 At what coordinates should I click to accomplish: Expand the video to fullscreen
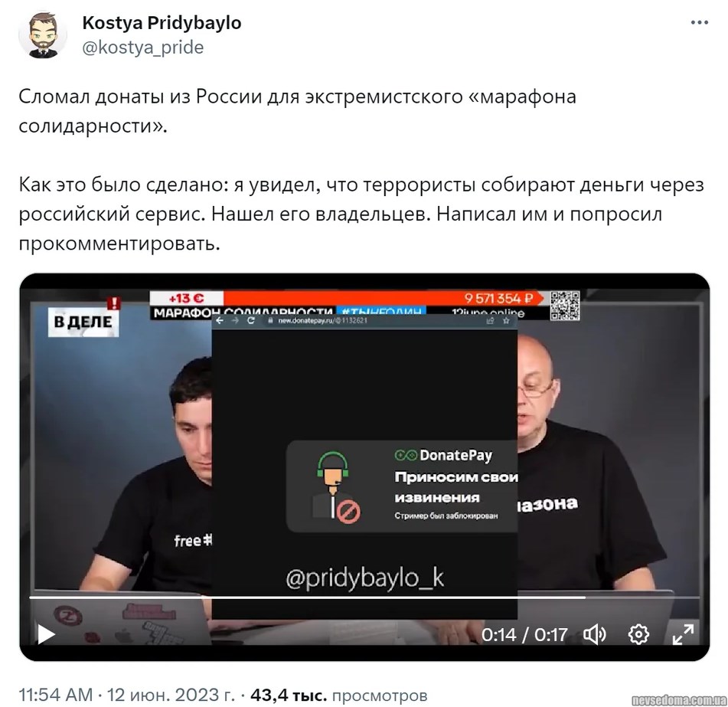point(683,634)
